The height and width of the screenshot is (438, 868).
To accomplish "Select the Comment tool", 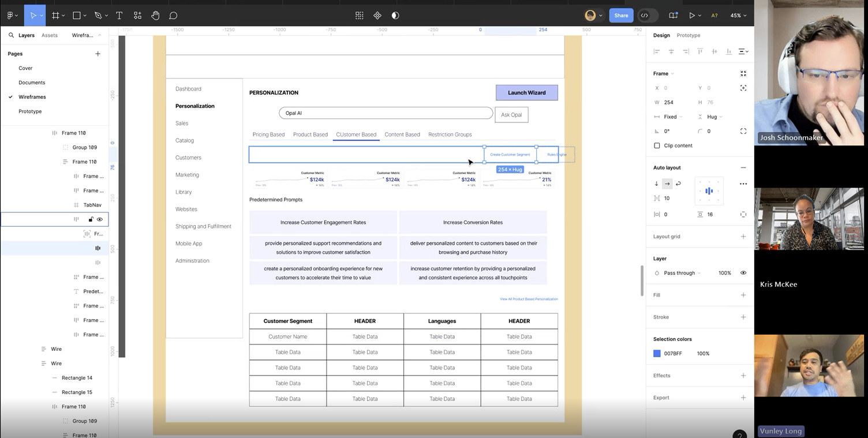I will tap(173, 16).
